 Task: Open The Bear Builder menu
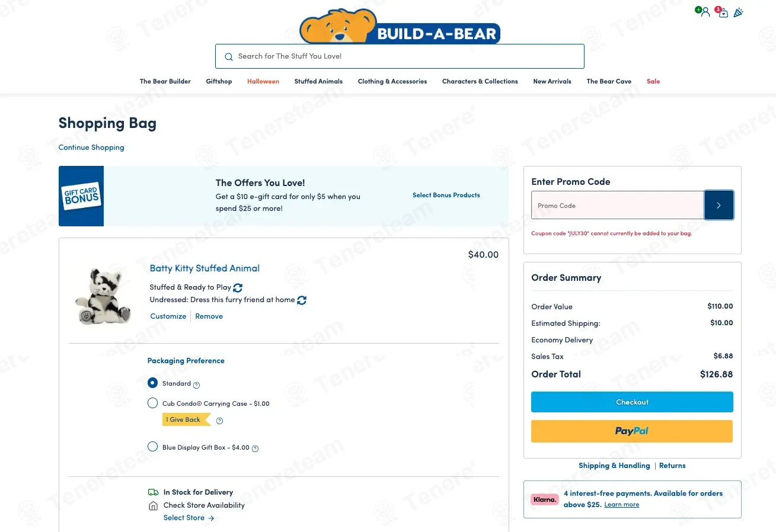[x=165, y=81]
